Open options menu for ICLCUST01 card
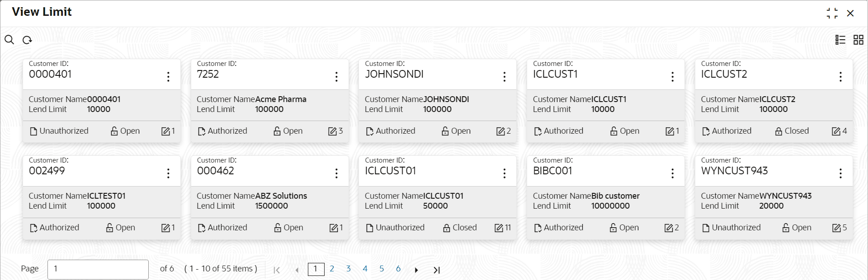 coord(505,173)
